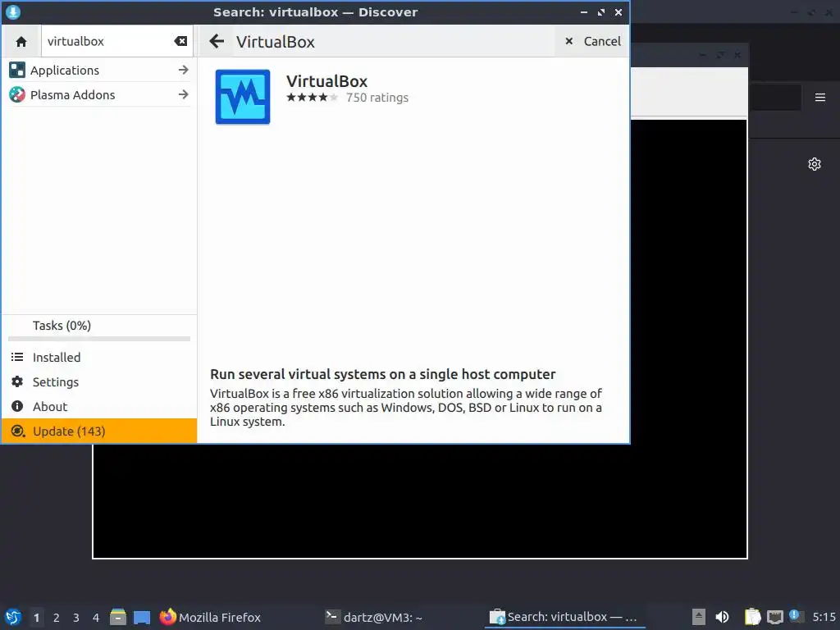The image size is (840, 630).
Task: Open the About page
Action: pyautogui.click(x=99, y=407)
